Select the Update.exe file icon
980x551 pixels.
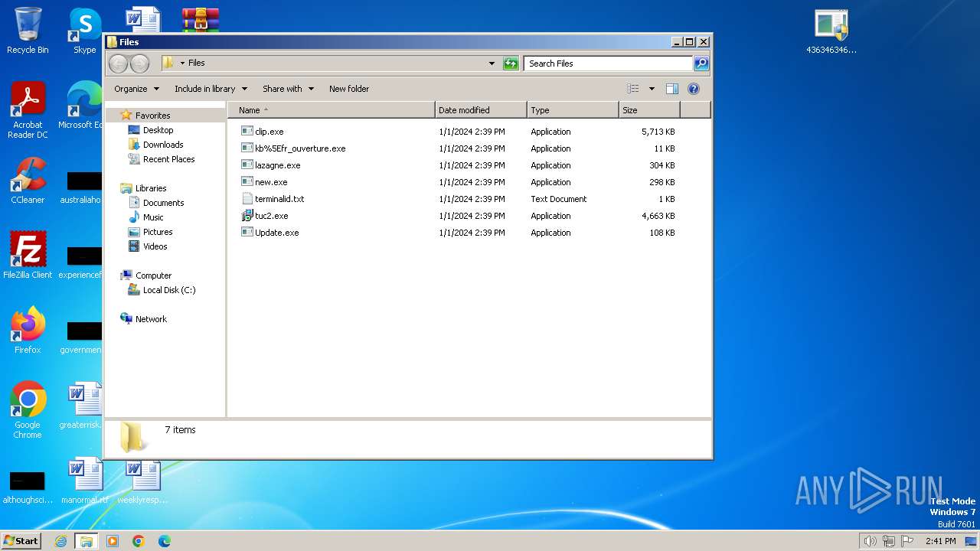[247, 232]
